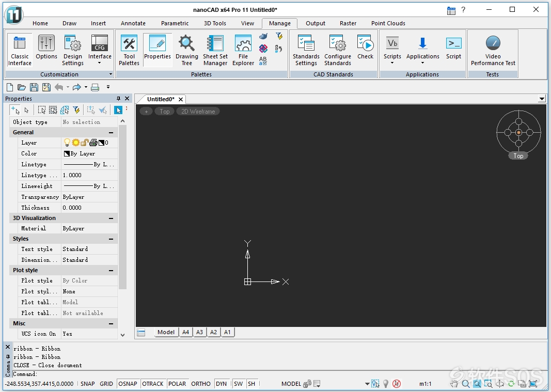Click the Check standards icon
This screenshot has width=551, height=392.
coord(365,47)
